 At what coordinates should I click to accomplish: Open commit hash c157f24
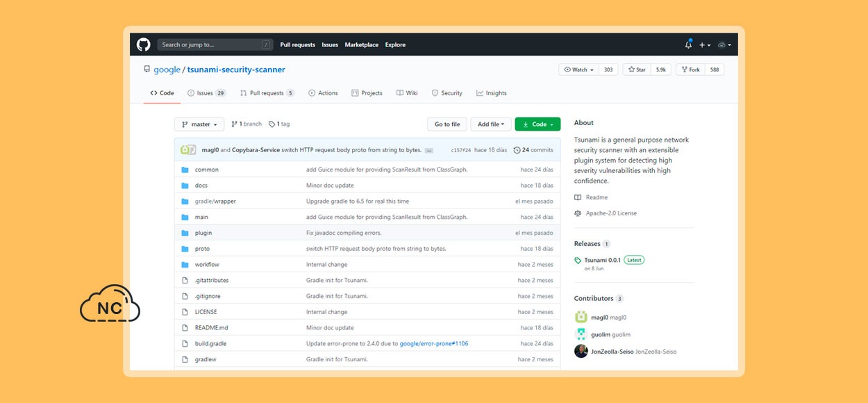coord(461,150)
